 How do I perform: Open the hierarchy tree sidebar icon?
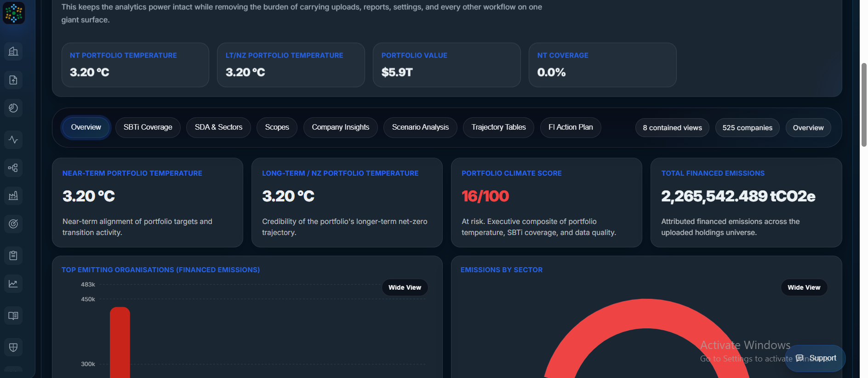(x=13, y=168)
